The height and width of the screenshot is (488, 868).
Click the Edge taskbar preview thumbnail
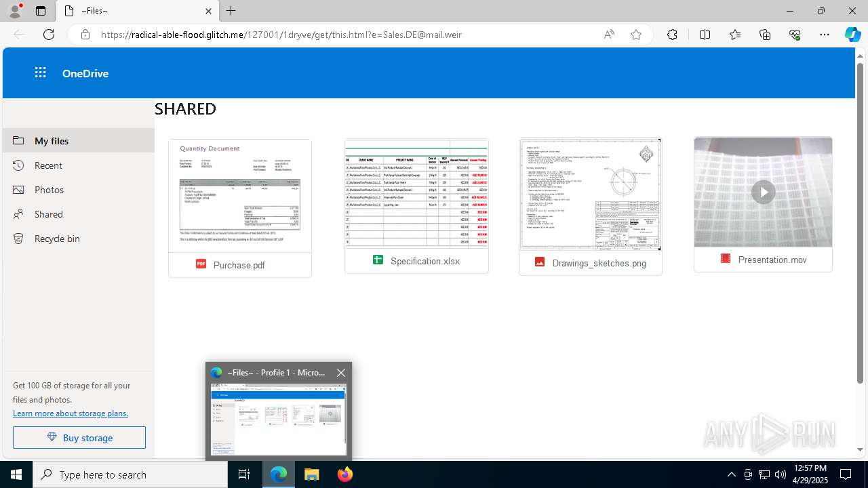click(x=279, y=420)
